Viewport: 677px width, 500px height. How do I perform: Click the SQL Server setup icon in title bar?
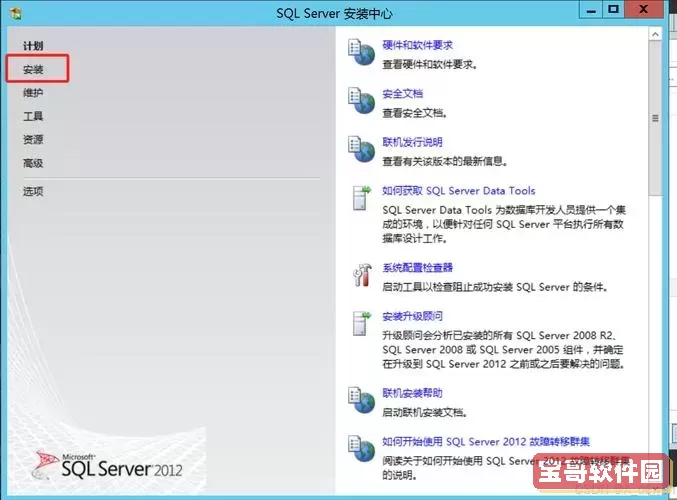click(16, 14)
